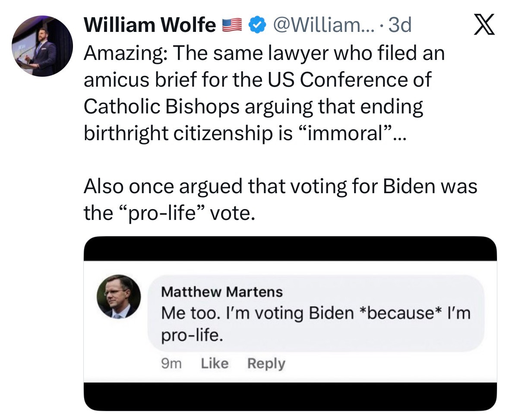
Task: Open Matthew Martens' round avatar photo
Action: [x=118, y=297]
